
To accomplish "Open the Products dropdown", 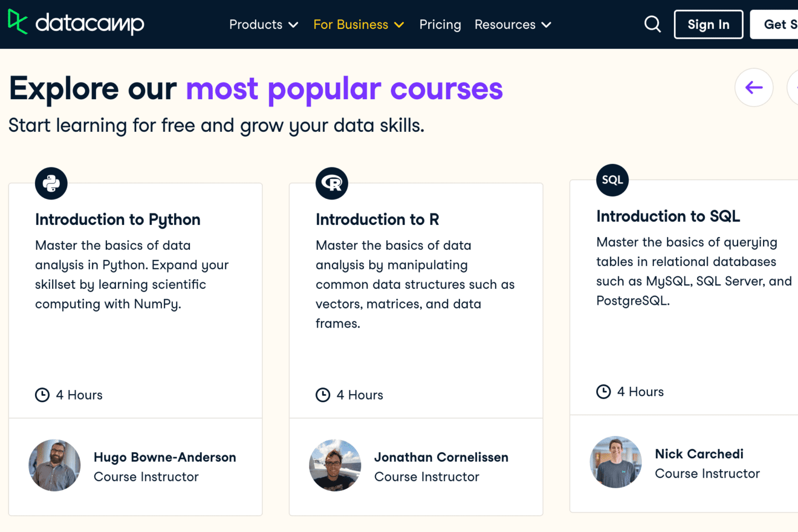I will coord(263,24).
